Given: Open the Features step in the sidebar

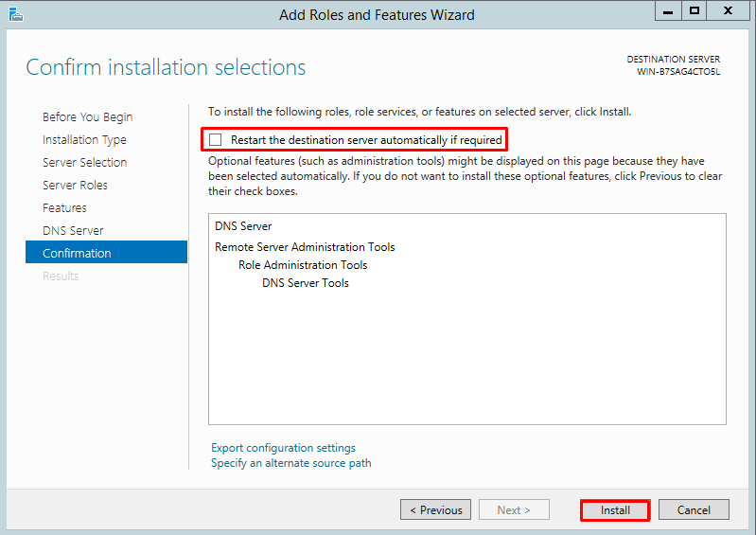Looking at the screenshot, I should [64, 208].
